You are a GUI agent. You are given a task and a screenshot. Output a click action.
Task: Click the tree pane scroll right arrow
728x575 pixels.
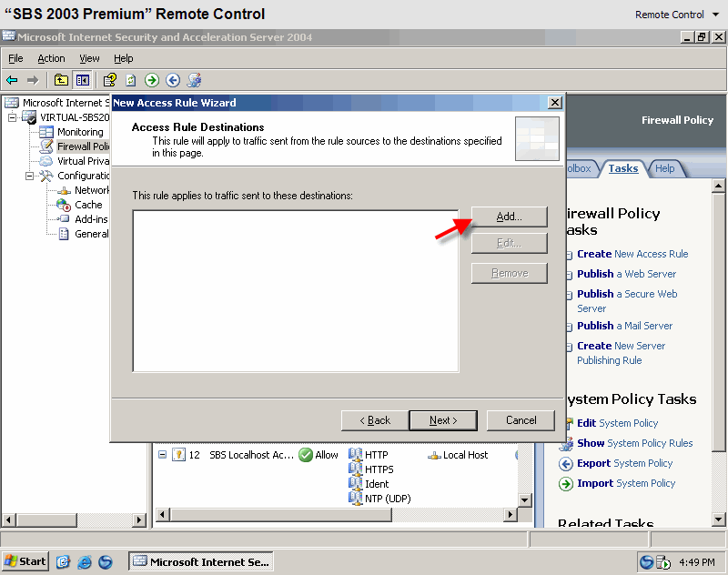(138, 520)
